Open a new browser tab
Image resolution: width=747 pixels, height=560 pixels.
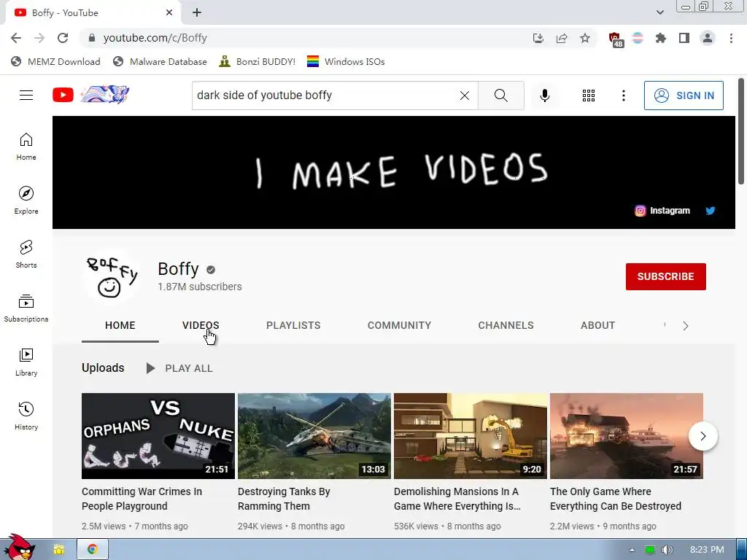tap(197, 13)
